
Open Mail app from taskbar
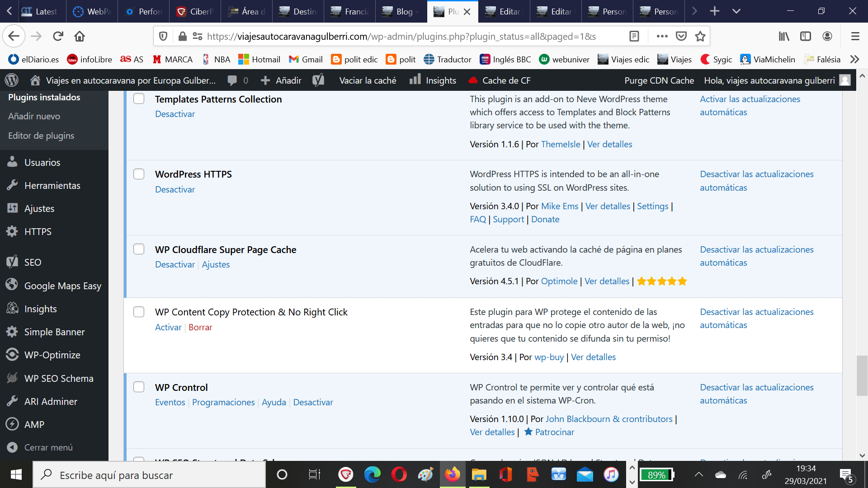pos(585,474)
